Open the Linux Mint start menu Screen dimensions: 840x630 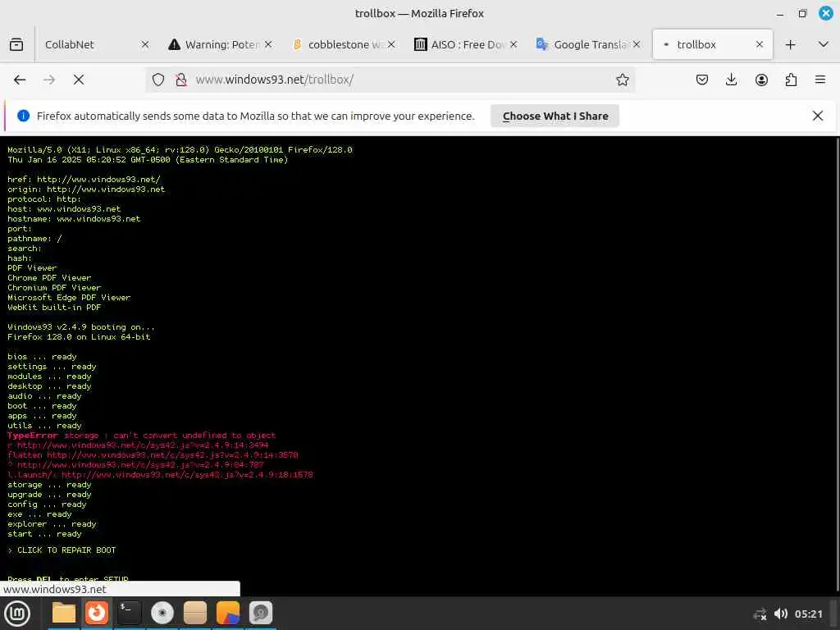[17, 614]
